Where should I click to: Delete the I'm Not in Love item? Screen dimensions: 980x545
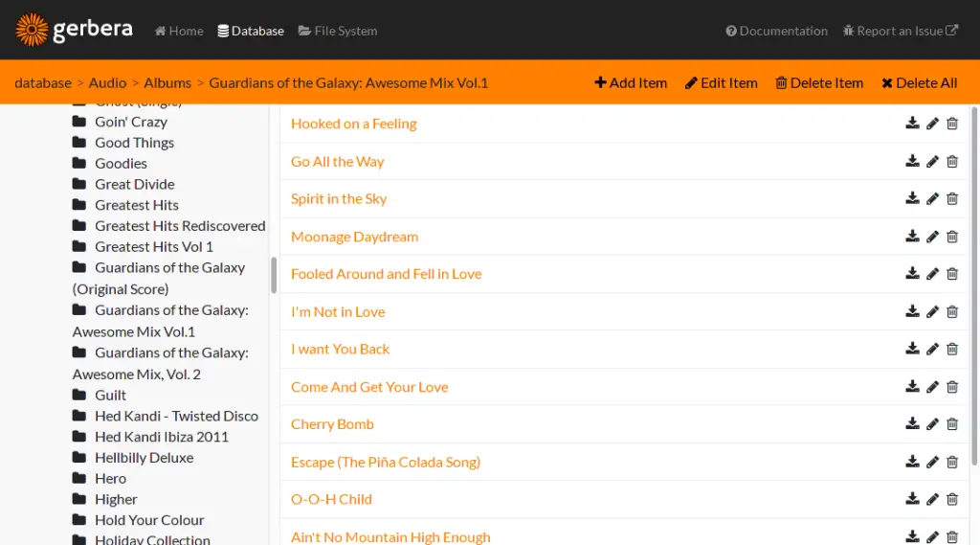pyautogui.click(x=952, y=311)
